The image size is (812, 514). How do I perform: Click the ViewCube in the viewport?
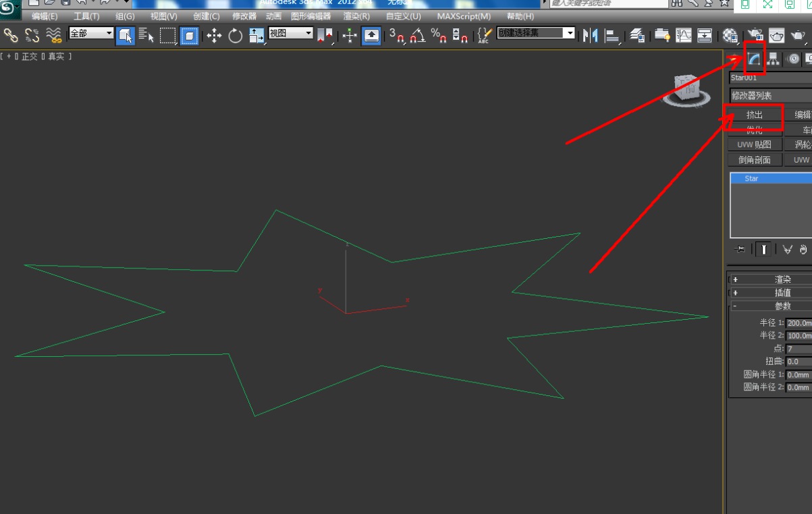tap(687, 90)
